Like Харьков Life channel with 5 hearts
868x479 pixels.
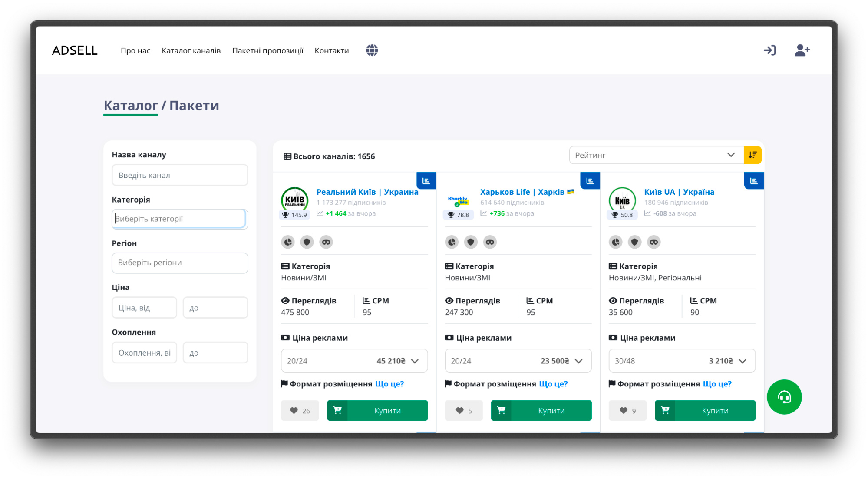click(x=464, y=411)
